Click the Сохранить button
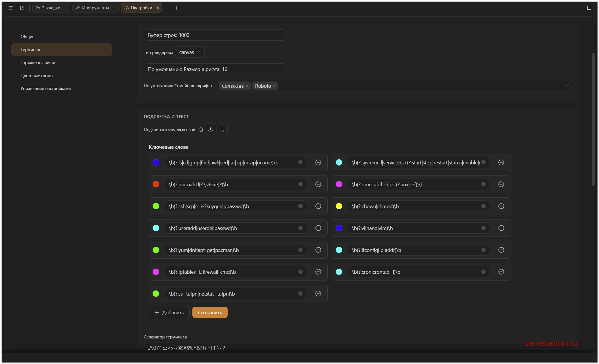The height and width of the screenshot is (364, 599). (x=210, y=312)
